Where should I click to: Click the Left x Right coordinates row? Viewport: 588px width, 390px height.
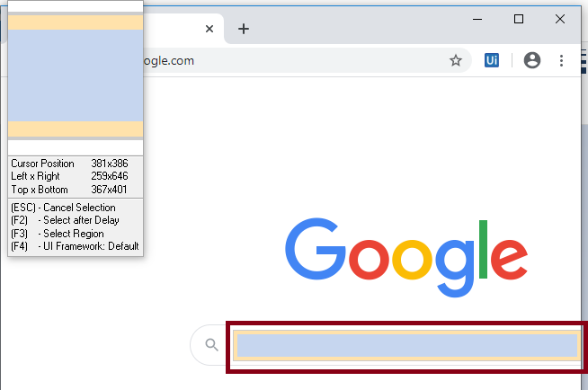click(70, 176)
